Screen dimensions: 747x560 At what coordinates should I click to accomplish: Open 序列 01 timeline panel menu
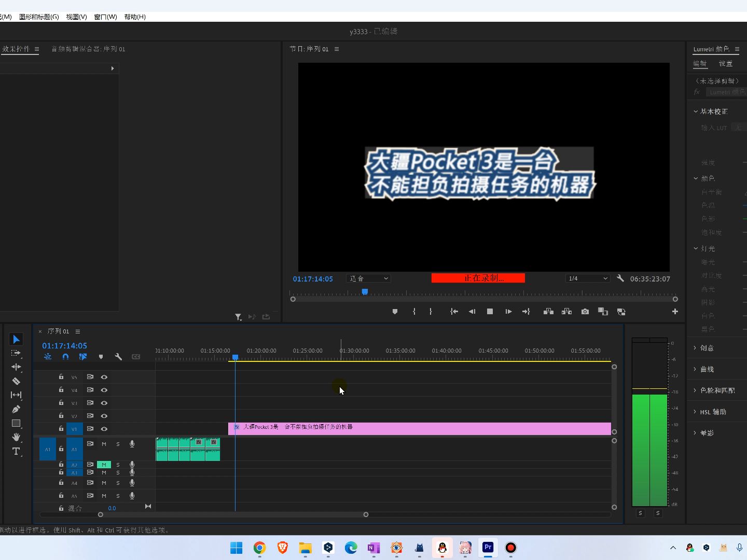(x=78, y=331)
